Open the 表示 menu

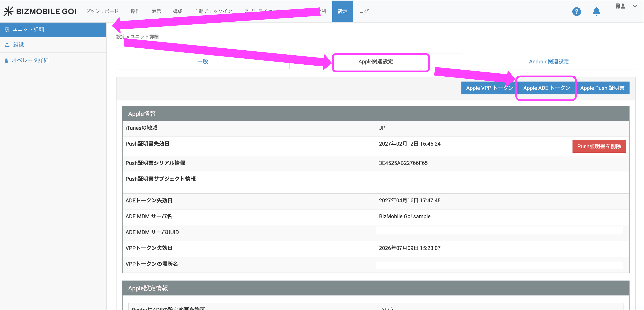[x=156, y=11]
